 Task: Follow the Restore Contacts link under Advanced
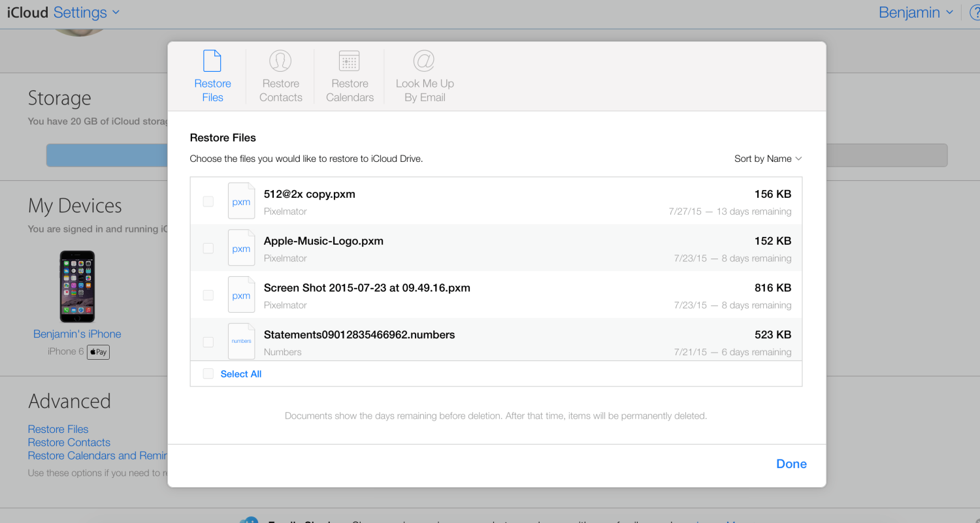click(x=69, y=442)
